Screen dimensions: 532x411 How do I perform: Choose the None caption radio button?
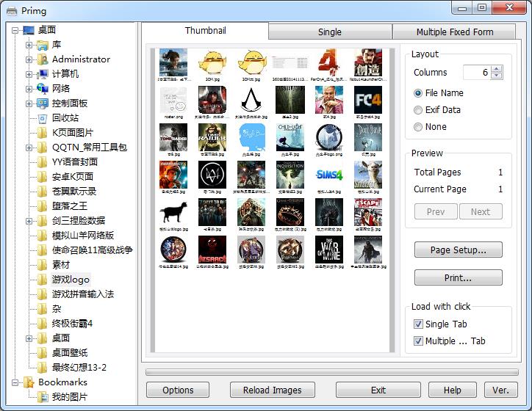418,127
